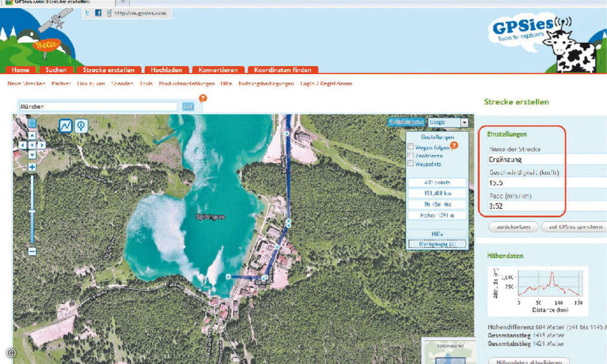Screen dimensions: 607x364
Task: Click the Beta sign logo
Action: [47, 45]
